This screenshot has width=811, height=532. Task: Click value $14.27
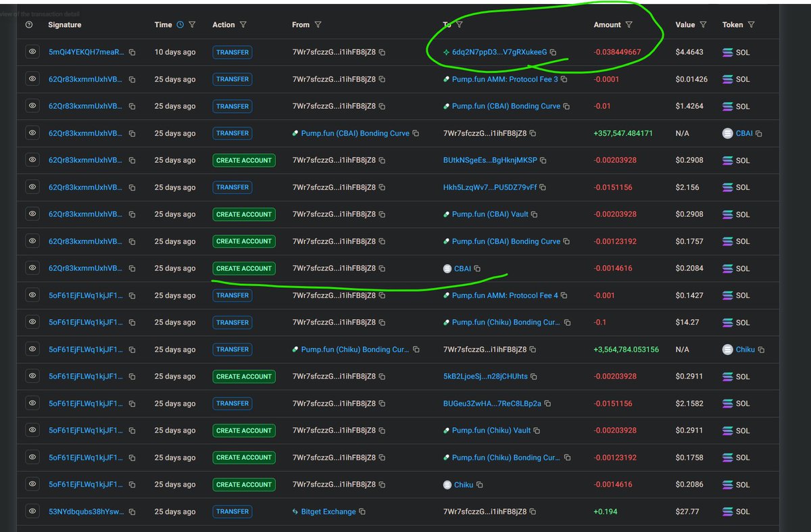687,322
